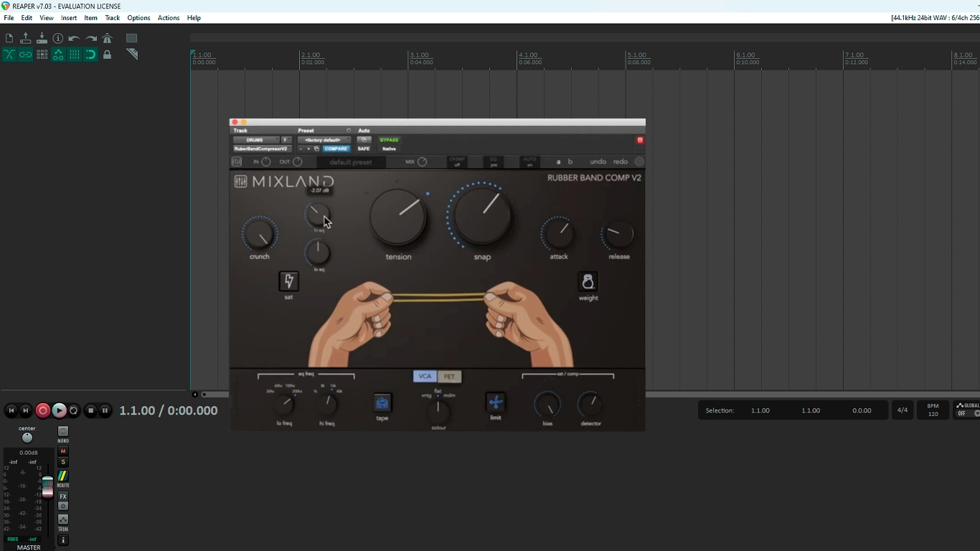Screen dimensions: 980x551
Task: Toggle ripple editing grid icon
Action: tap(42, 55)
